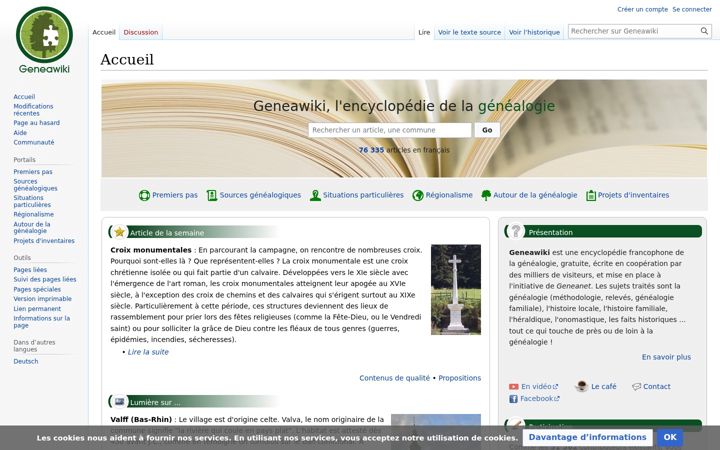Click the Contact speech bubble icon
The width and height of the screenshot is (720, 450).
point(636,387)
